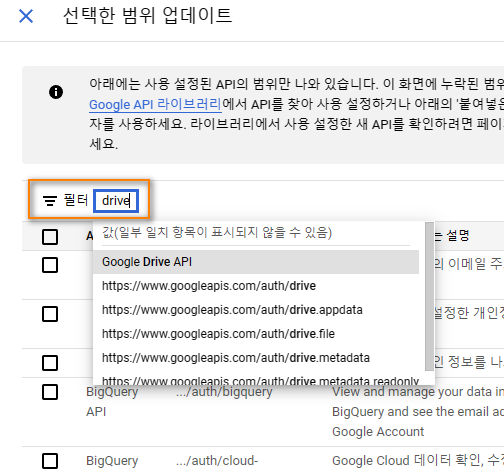Select Google Drive API suggestion
Image resolution: width=504 pixels, height=472 pixels.
coord(256,262)
